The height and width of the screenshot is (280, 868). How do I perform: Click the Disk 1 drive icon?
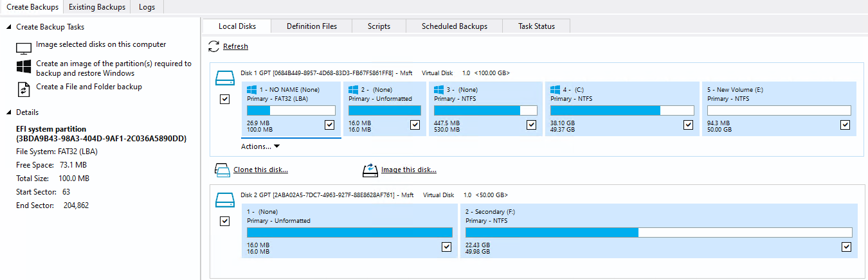point(225,79)
